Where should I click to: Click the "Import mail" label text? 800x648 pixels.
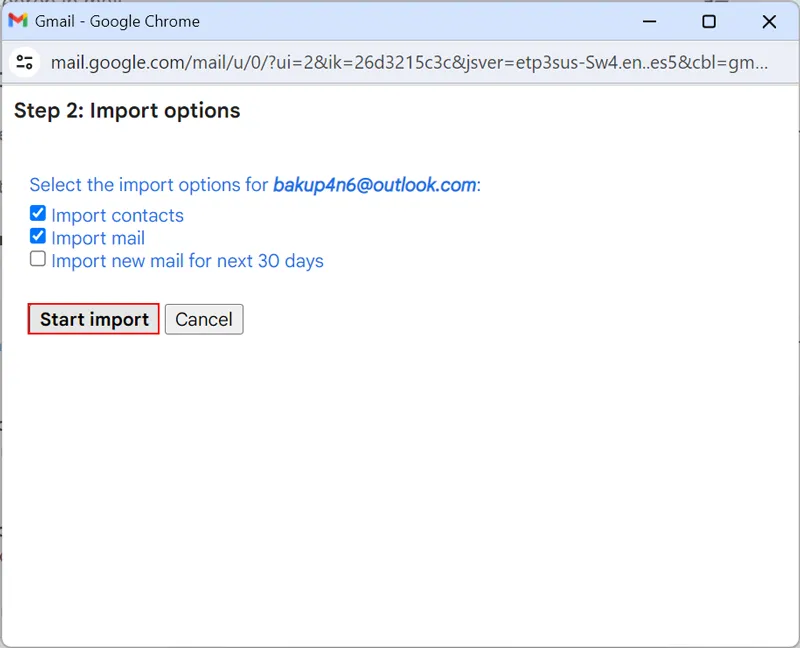click(98, 238)
